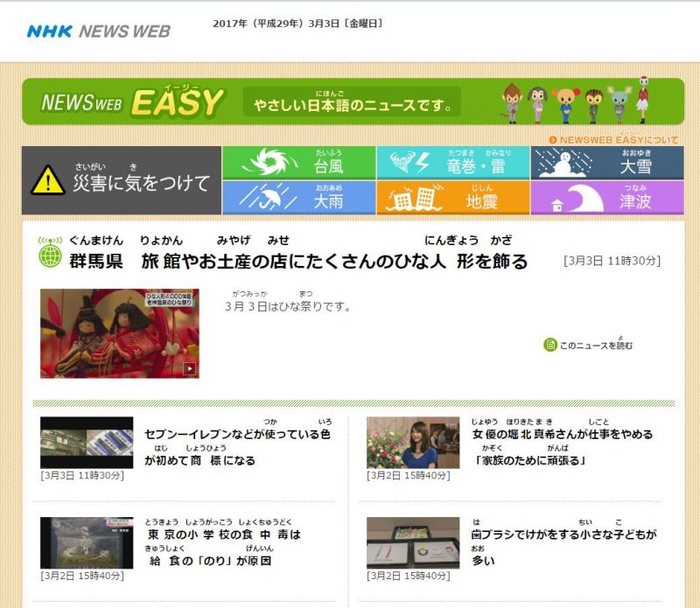
Task: Open the heavy rain (大雨) umbrella tile
Action: pyautogui.click(x=298, y=198)
